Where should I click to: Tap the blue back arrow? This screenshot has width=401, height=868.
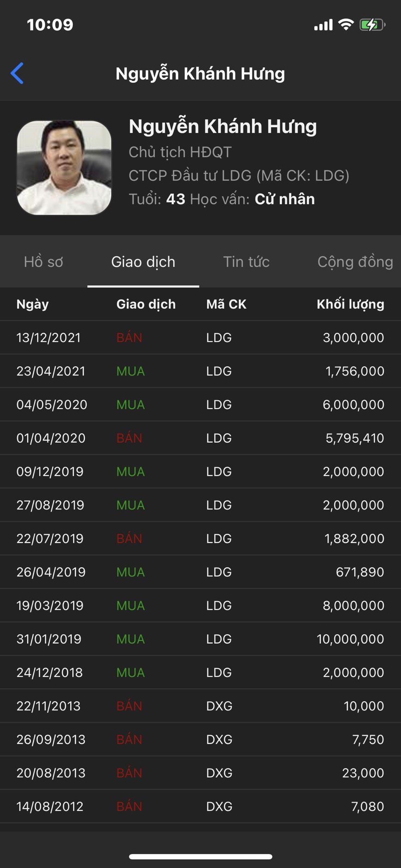point(18,73)
